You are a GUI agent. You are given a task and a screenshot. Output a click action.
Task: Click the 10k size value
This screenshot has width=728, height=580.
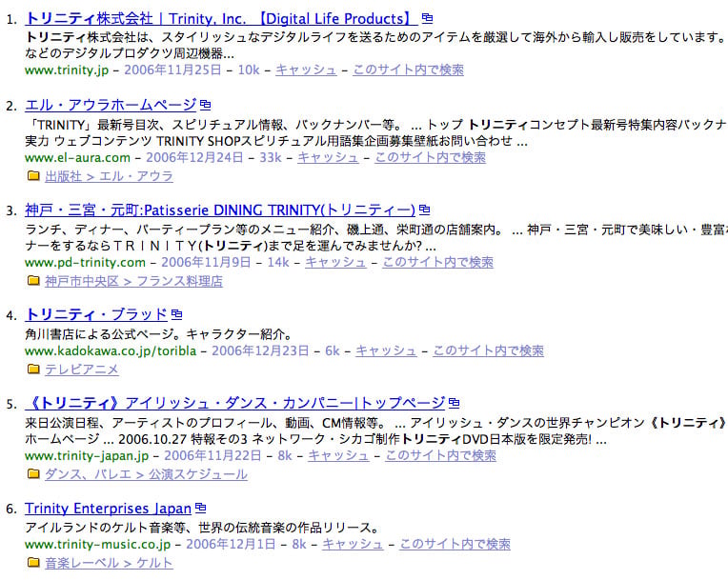(249, 70)
